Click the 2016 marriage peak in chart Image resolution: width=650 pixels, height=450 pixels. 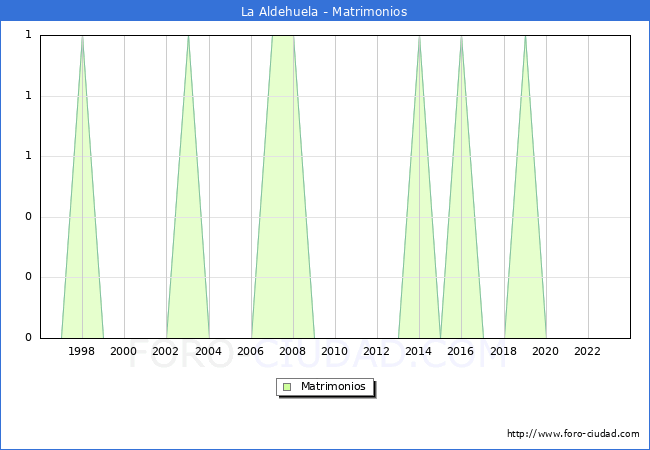tap(461, 186)
